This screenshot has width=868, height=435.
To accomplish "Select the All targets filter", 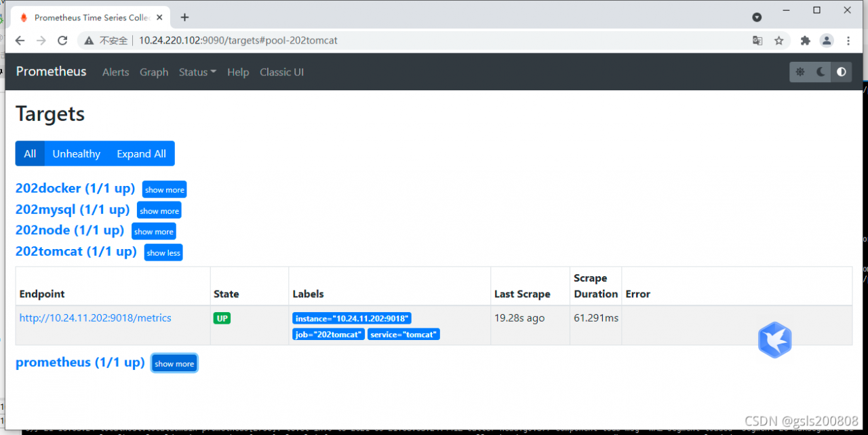I will click(x=30, y=153).
